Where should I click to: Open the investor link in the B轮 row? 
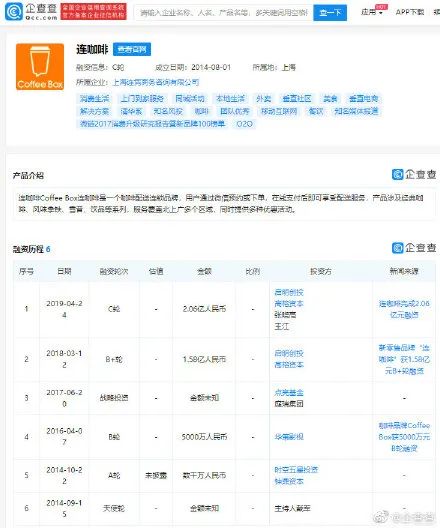coord(289,437)
